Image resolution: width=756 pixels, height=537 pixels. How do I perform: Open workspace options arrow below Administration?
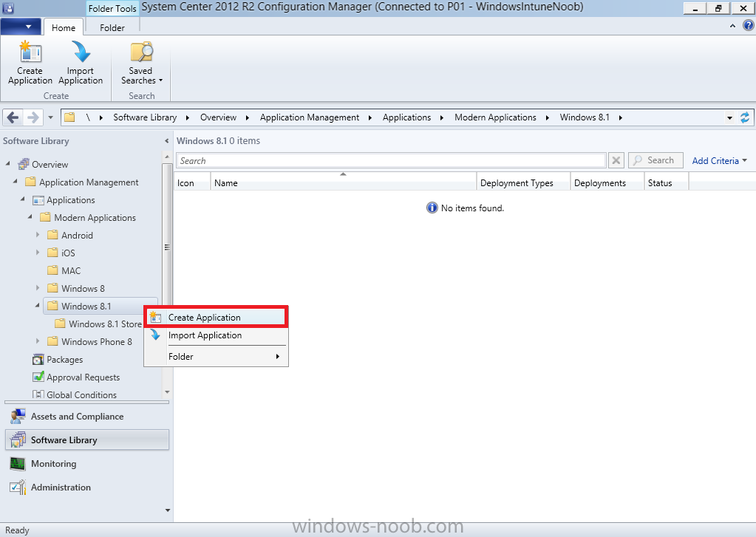point(167,510)
